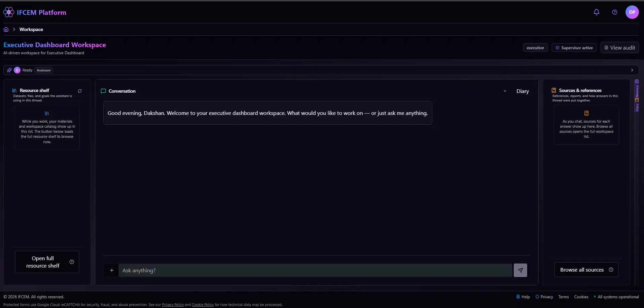
Task: Click the Assistant tag in status bar
Action: [43, 70]
